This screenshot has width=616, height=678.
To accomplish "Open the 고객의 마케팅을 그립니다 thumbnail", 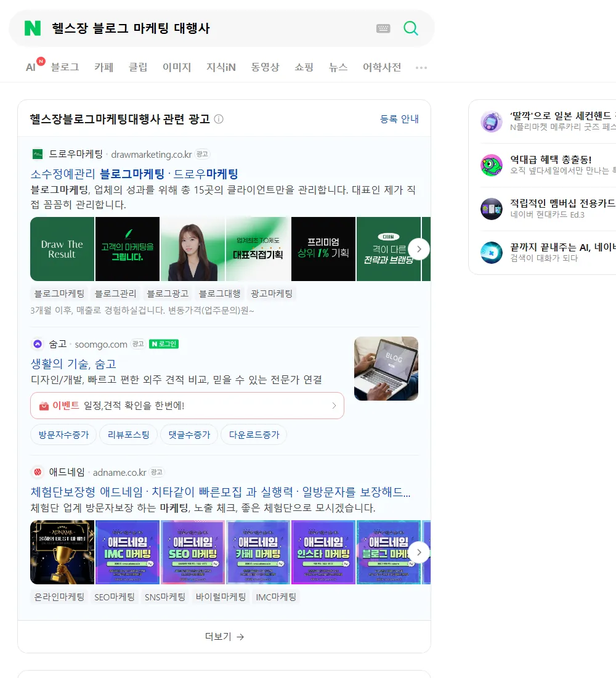I will pyautogui.click(x=128, y=249).
